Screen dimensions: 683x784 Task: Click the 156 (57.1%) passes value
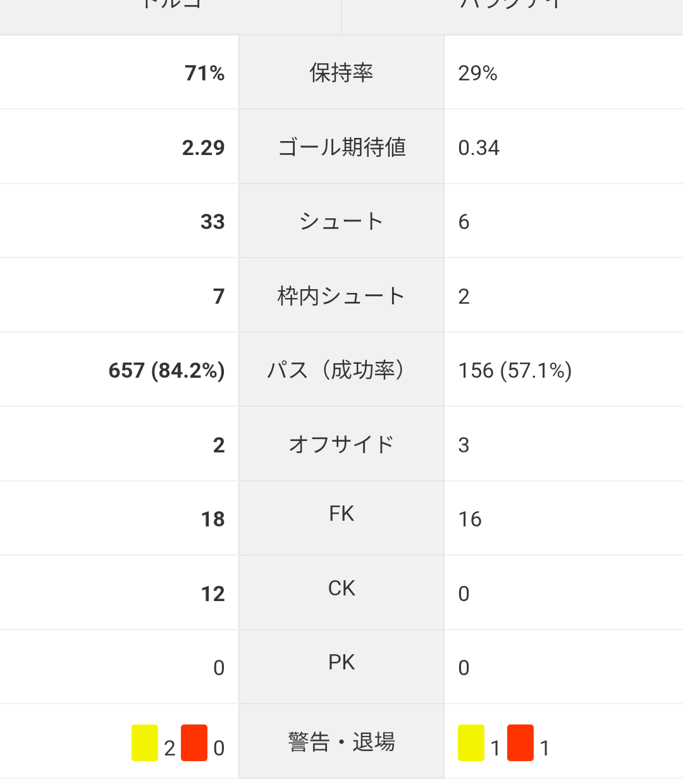click(x=515, y=370)
